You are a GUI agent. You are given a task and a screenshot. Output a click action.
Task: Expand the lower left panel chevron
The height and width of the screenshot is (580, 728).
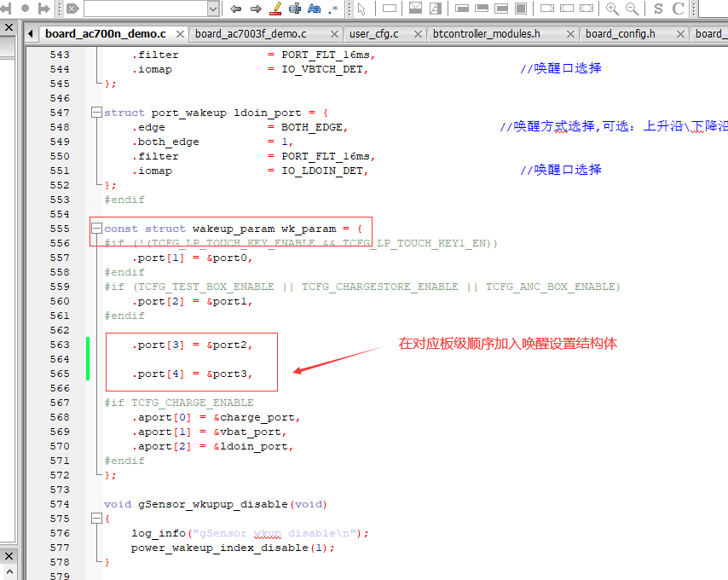pos(9,572)
